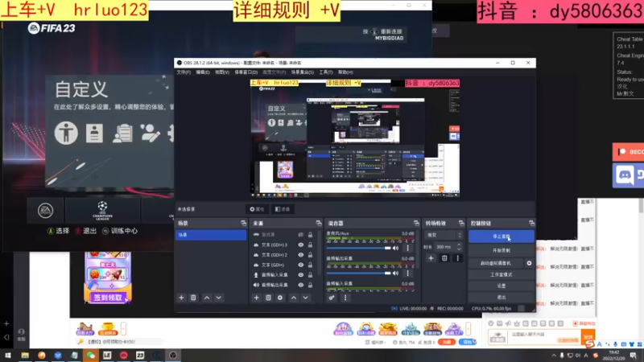This screenshot has height=362, width=644.
Task: Select the Champions League tile in FIFA 23
Action: [x=102, y=211]
